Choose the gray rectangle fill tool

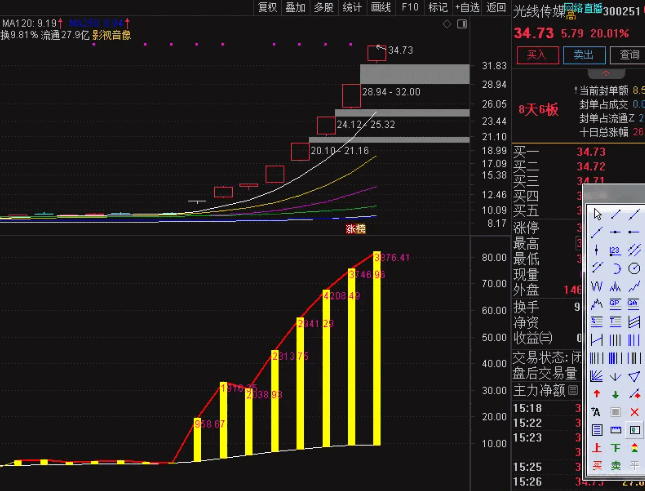point(615,412)
